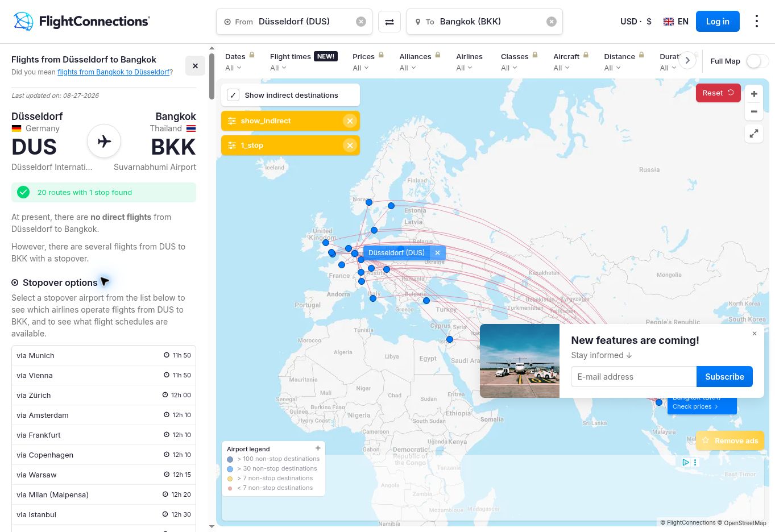775x532 pixels.
Task: Click the UK flag language icon
Action: pos(669,22)
